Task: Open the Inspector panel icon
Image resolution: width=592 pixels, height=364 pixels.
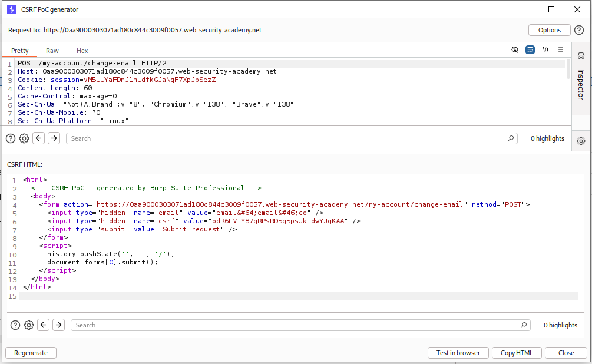Action: click(581, 56)
